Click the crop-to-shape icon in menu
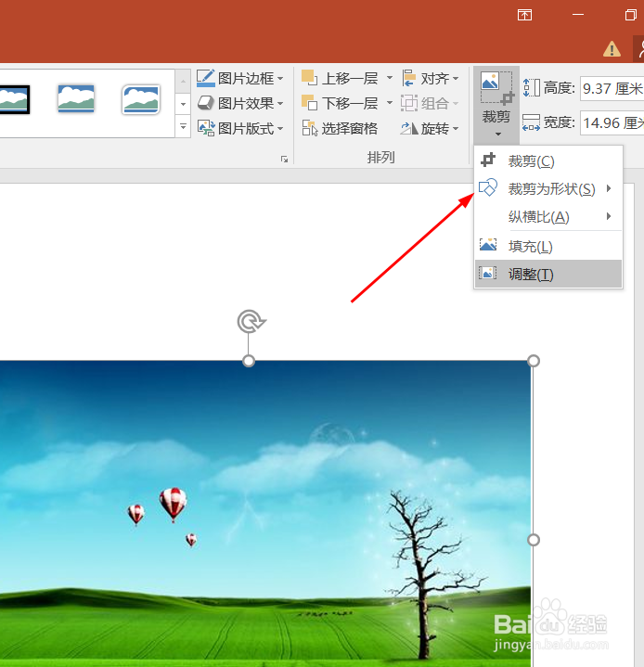 488,187
